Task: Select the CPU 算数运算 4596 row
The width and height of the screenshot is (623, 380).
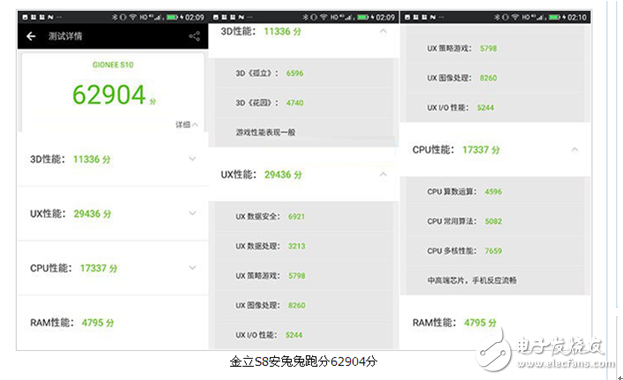Action: (495, 192)
